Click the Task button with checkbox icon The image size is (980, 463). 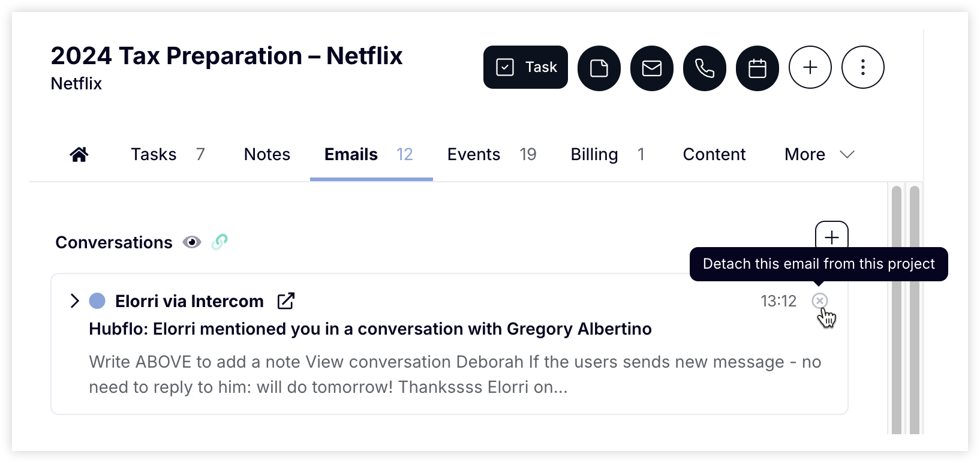pos(525,67)
